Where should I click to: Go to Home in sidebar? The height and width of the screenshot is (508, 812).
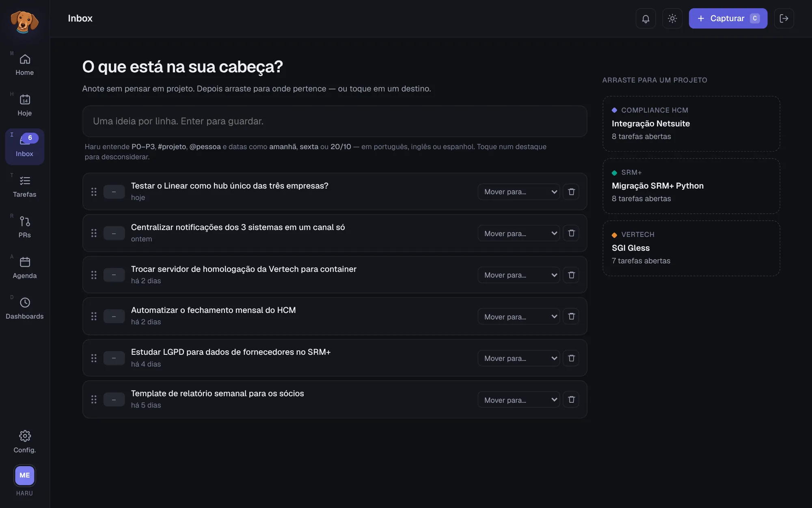point(25,65)
